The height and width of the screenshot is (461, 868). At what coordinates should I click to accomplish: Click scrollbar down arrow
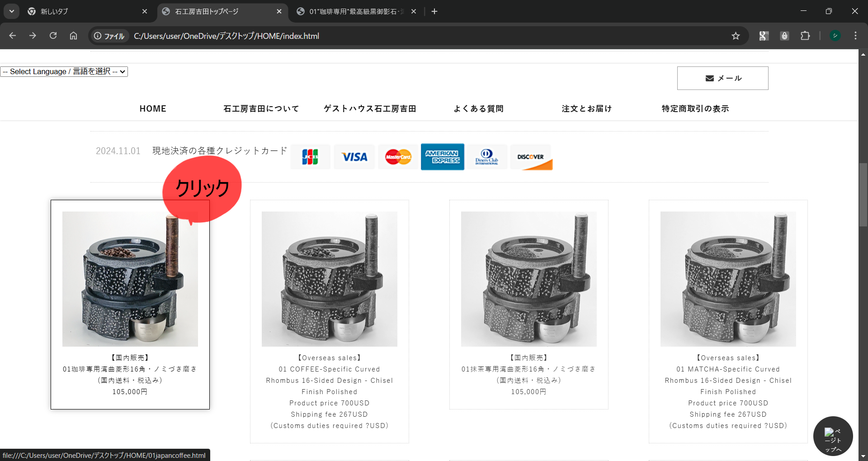click(863, 456)
